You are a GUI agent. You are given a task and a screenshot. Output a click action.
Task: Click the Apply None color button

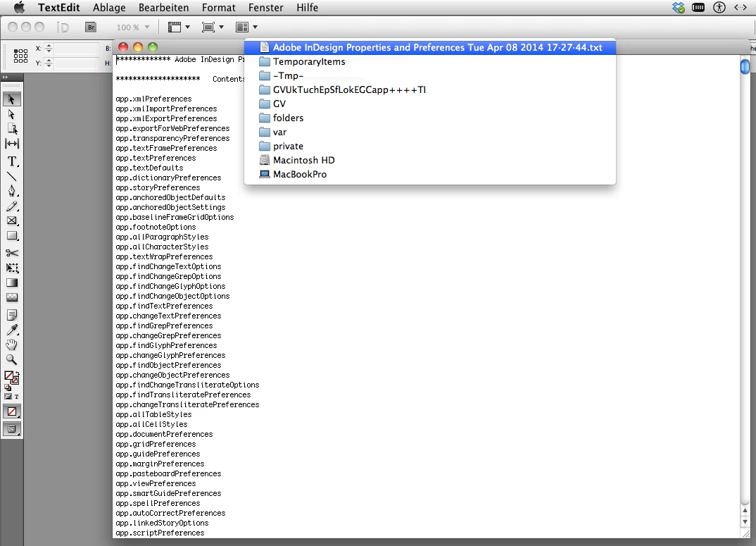pos(11,412)
